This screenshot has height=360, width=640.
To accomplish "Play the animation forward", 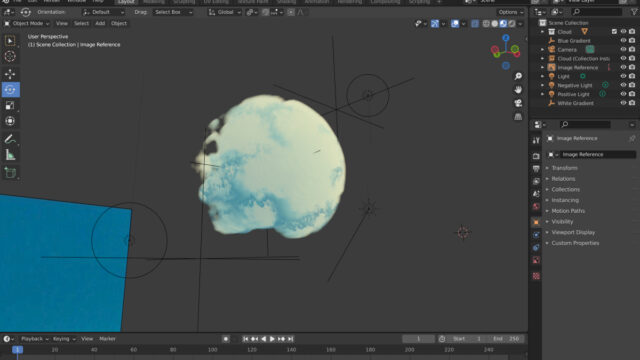I will click(272, 339).
